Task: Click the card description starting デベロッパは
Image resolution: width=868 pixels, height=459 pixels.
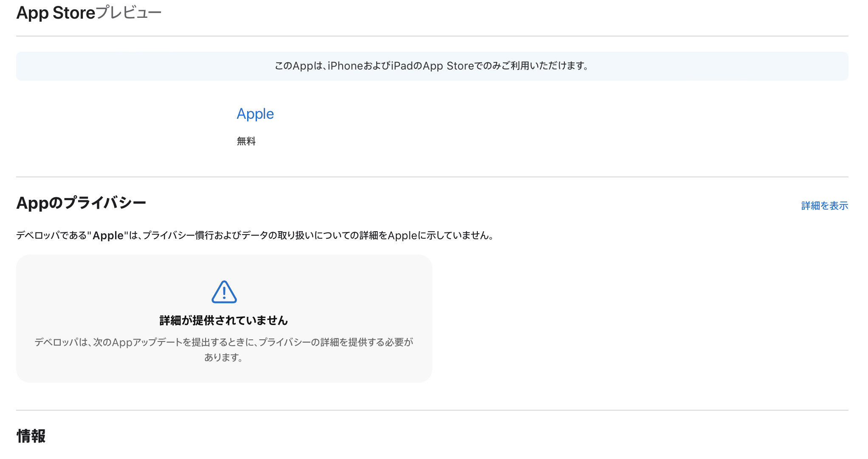Action: 224,342
